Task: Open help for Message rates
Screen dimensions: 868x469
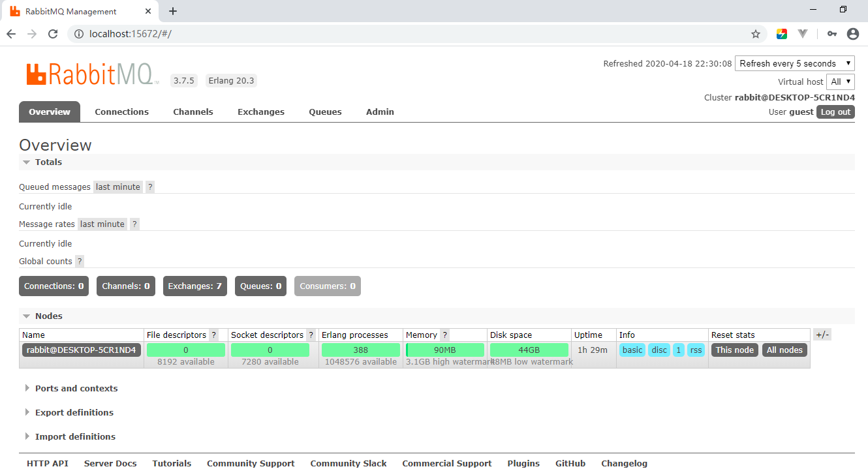Action: [134, 224]
